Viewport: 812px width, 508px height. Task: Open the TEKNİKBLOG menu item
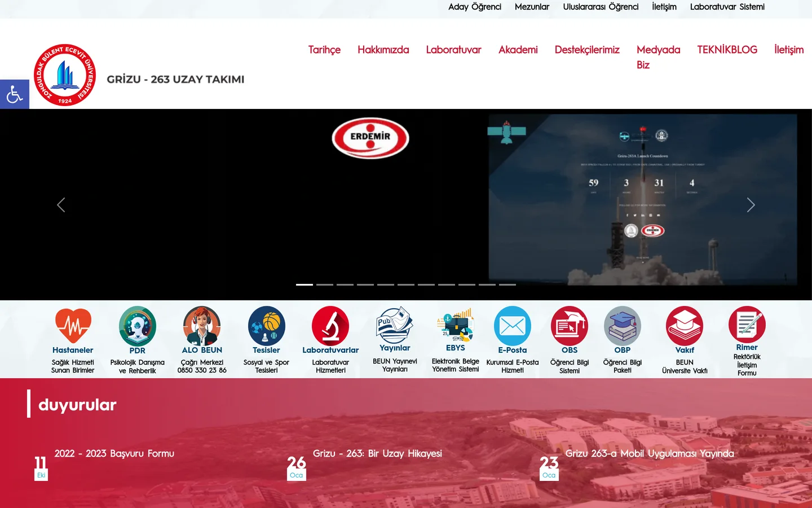[x=727, y=50]
